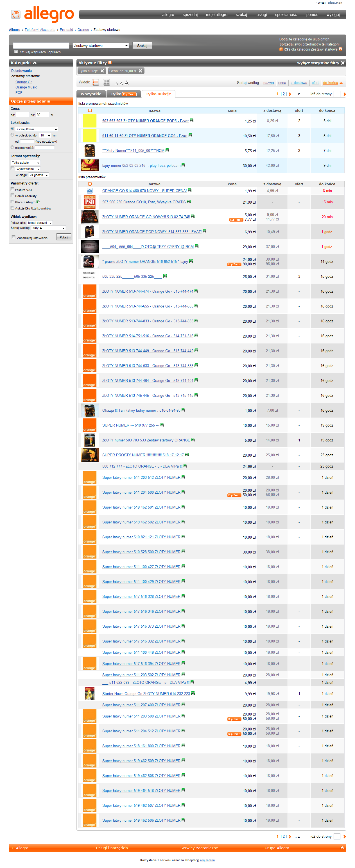This screenshot has width=355, height=868.
Task: Open the 'Zestawy startowe' search category dropdown
Action: (101, 45)
